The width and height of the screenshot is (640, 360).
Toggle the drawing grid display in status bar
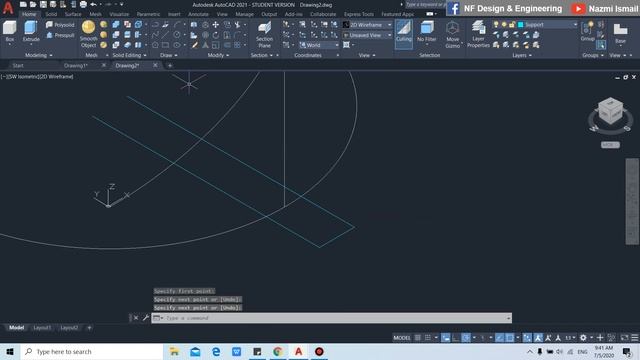418,338
